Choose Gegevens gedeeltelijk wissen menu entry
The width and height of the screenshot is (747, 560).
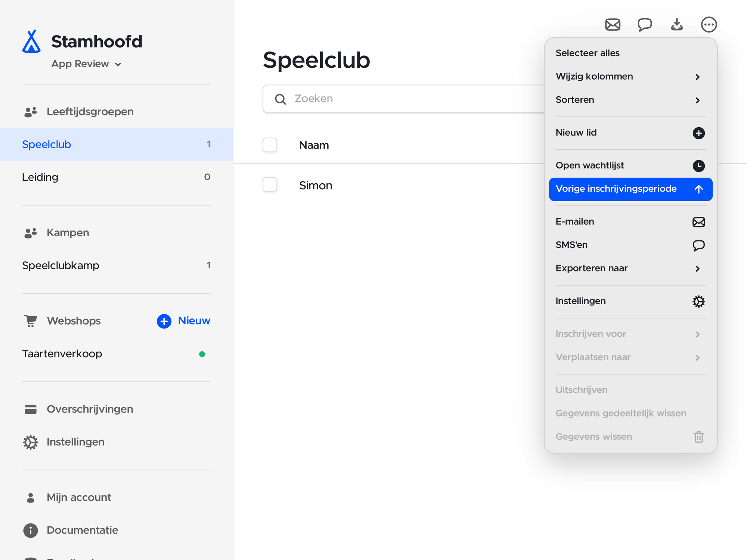pos(630,413)
